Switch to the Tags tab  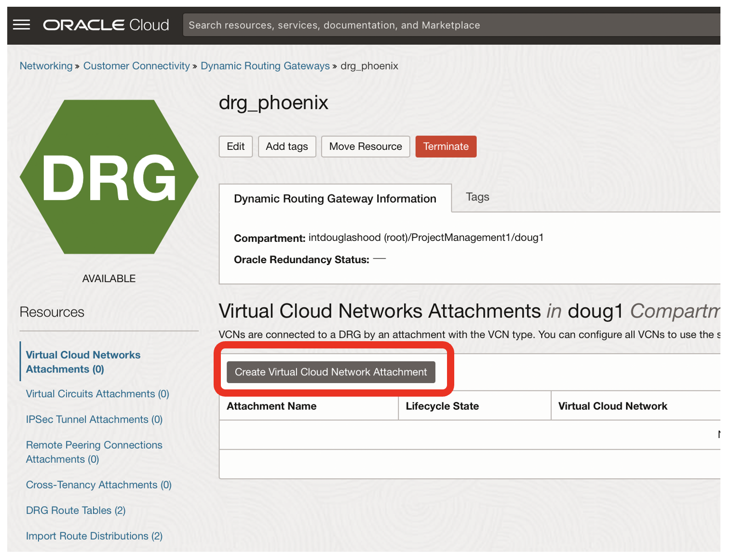[477, 197]
